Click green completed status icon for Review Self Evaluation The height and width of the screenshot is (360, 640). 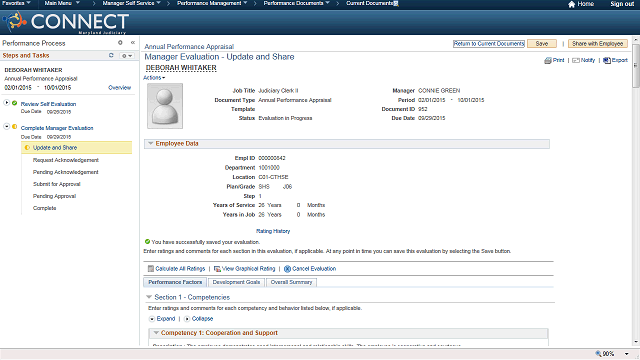(14, 103)
